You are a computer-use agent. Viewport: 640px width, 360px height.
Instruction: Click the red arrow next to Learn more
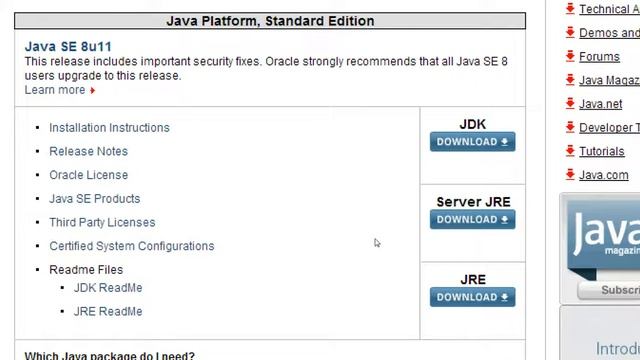point(93,90)
